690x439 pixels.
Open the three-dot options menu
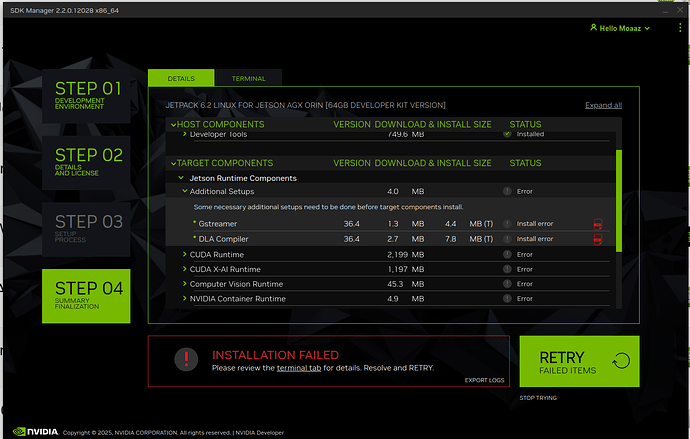[680, 28]
